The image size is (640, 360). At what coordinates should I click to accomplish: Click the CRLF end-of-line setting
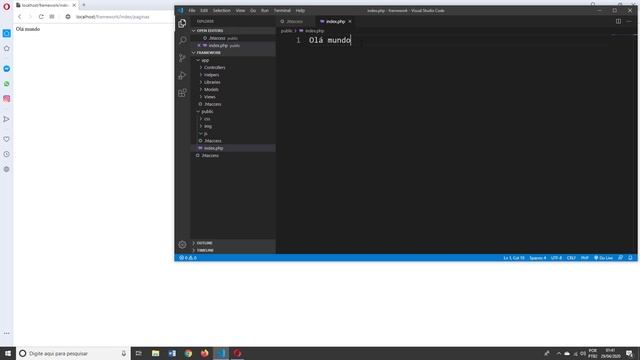[x=571, y=258]
